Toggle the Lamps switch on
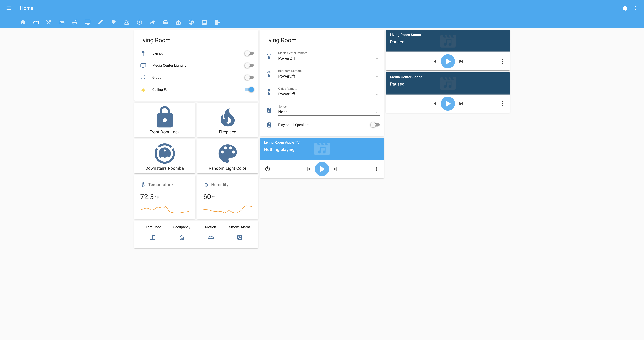Viewport: 644px width, 340px height. [x=249, y=53]
